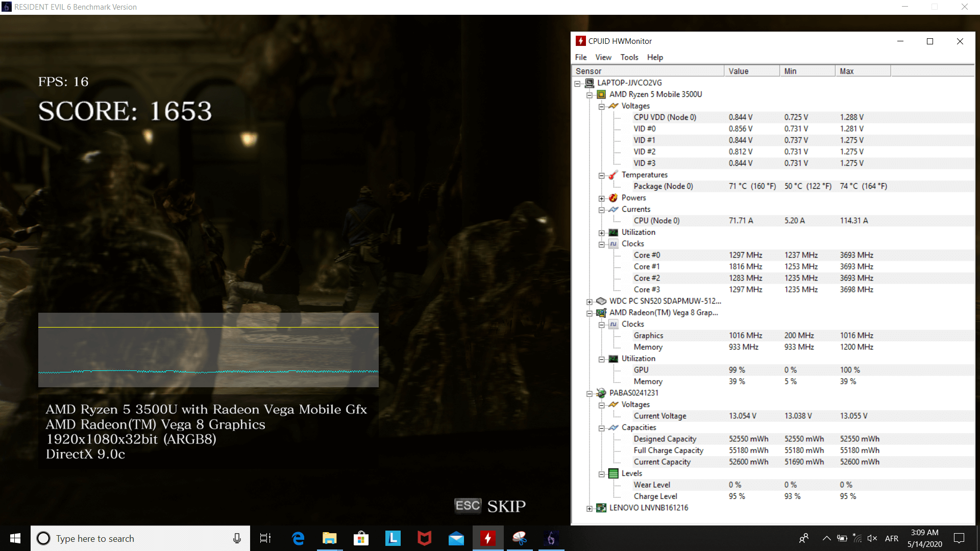Click the Min column header
The width and height of the screenshot is (980, 551).
(807, 71)
